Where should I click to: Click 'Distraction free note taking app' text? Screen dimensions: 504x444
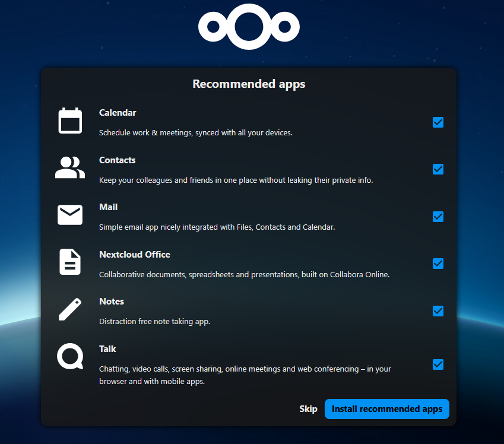154,322
